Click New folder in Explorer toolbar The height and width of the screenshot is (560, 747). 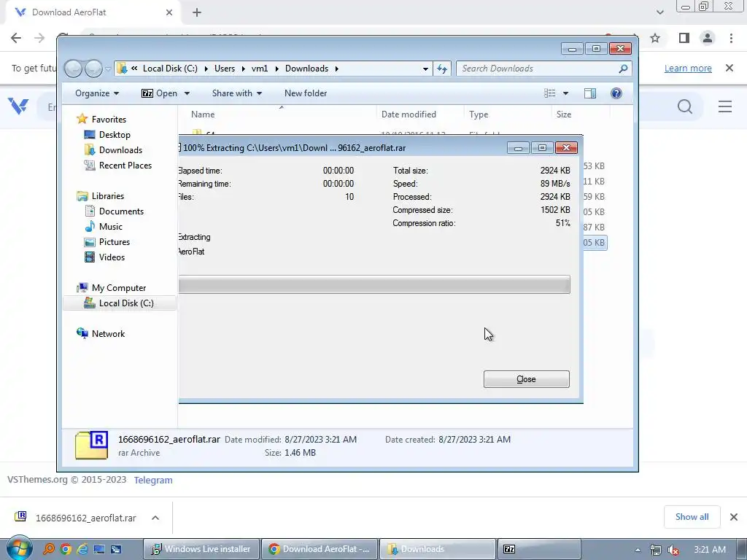pos(306,93)
